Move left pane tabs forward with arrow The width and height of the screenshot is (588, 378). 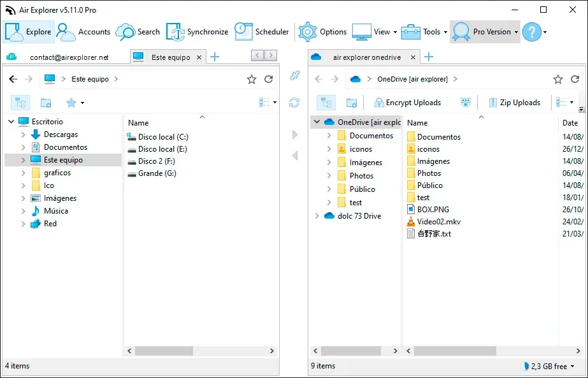click(x=271, y=55)
